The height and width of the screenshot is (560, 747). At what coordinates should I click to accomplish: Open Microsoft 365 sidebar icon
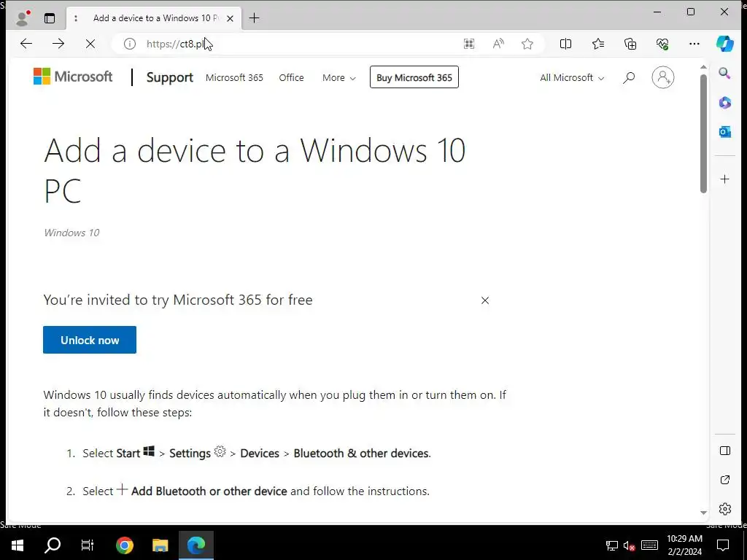[x=724, y=102]
